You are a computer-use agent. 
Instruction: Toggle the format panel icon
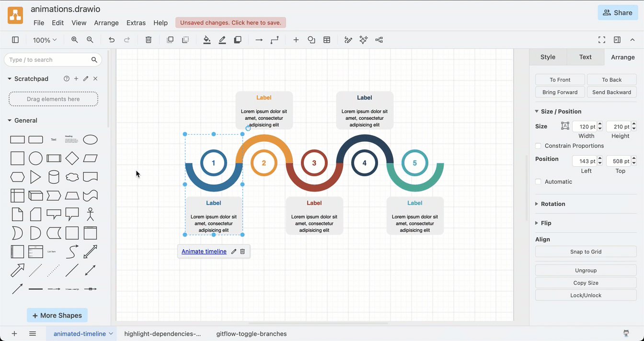click(x=617, y=40)
